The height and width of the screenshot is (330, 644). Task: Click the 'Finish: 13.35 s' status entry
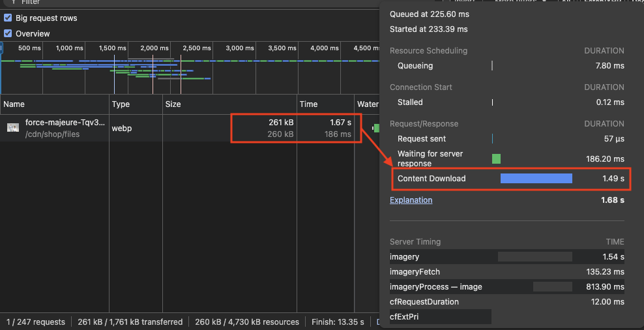click(x=338, y=322)
